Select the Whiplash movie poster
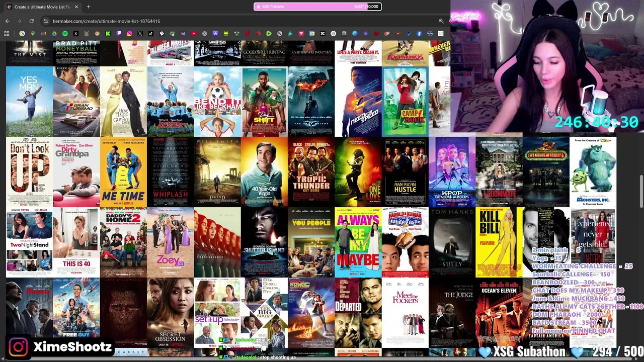 coord(170,172)
